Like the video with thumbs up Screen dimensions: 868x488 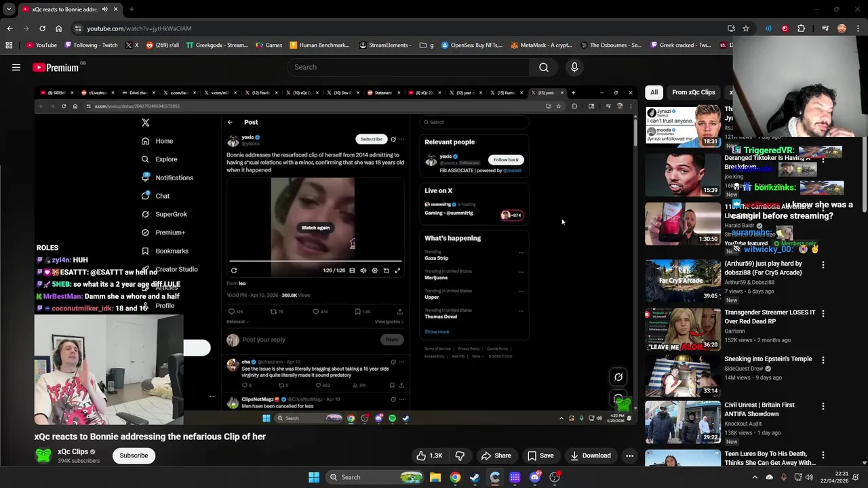429,455
